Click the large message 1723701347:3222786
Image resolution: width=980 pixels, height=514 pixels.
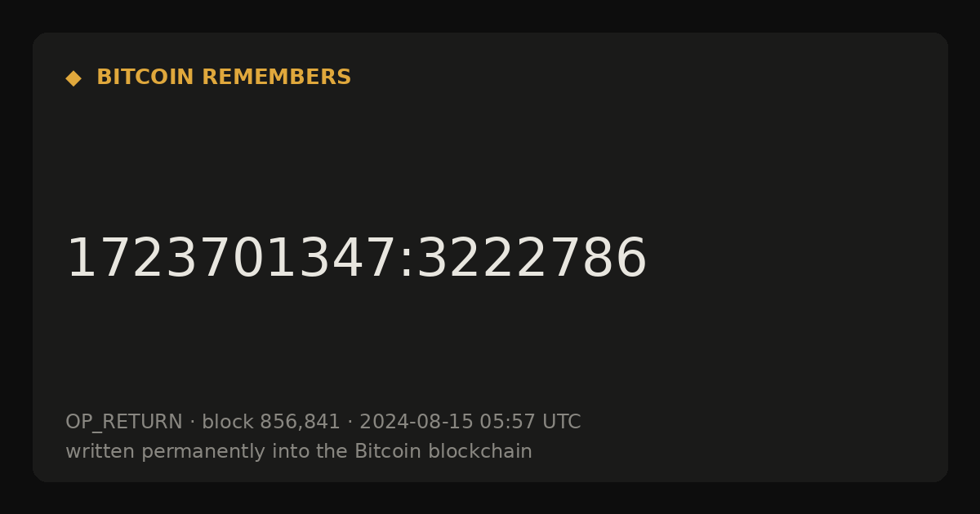point(356,259)
